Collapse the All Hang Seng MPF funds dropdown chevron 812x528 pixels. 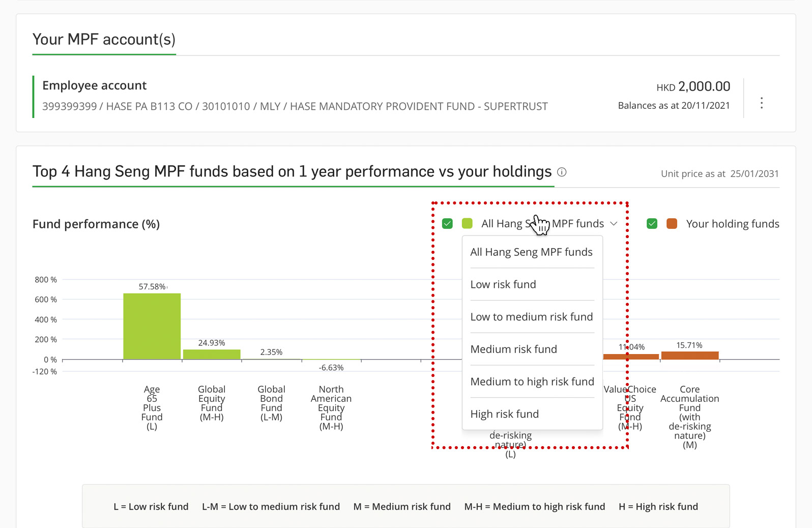[614, 224]
